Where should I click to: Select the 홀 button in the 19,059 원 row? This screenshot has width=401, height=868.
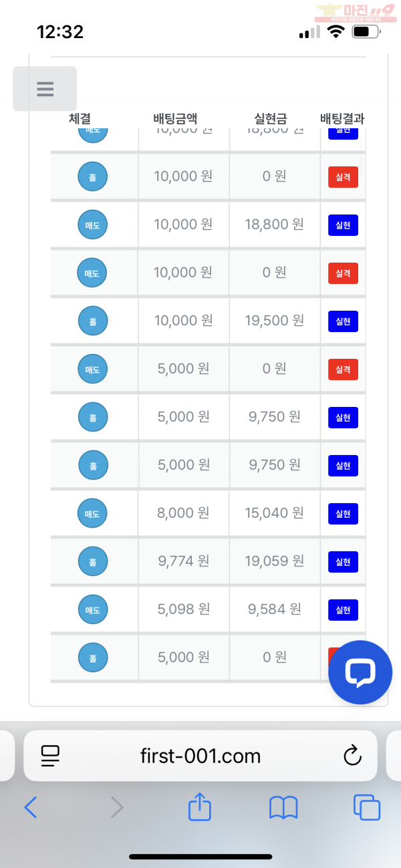[x=93, y=561]
